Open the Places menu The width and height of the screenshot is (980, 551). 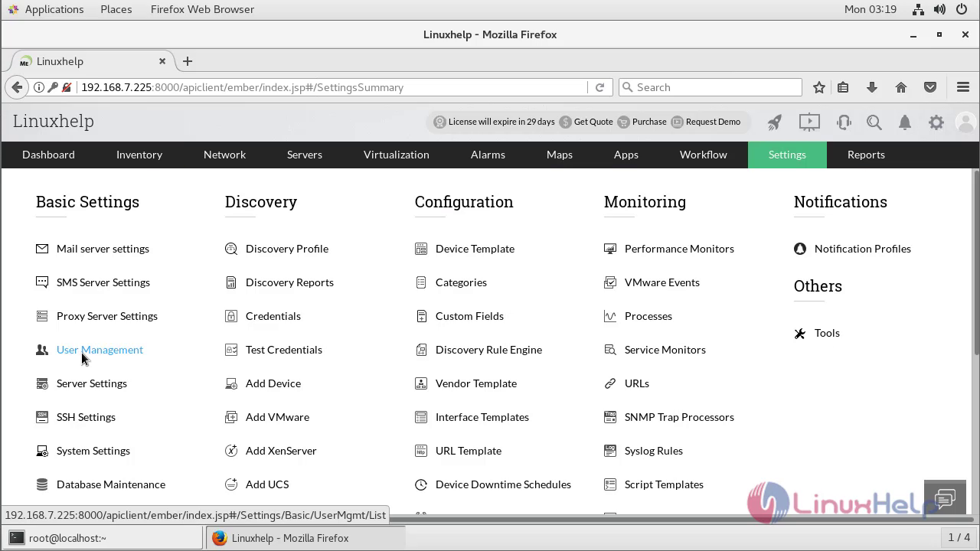116,9
